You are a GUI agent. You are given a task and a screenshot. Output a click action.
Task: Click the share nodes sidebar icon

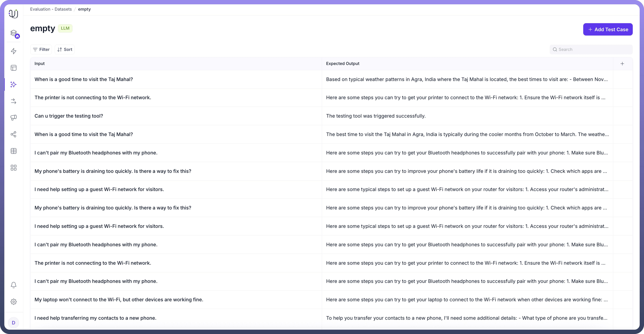click(x=14, y=134)
